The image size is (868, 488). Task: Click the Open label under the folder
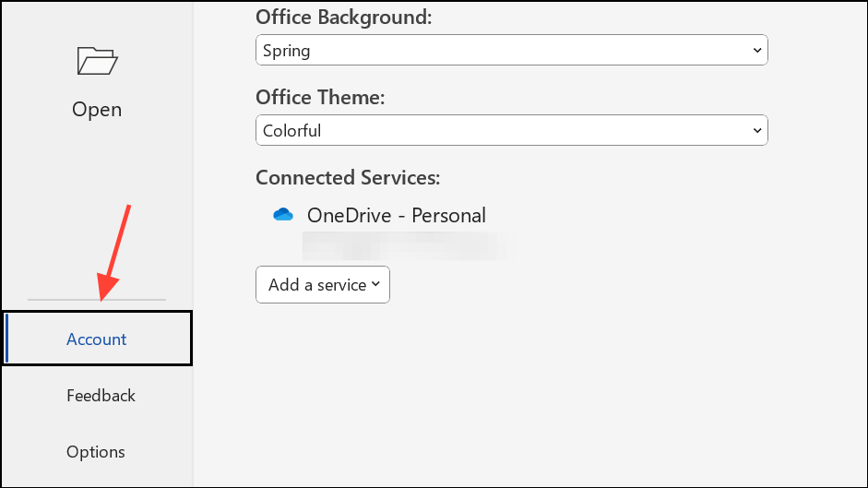tap(97, 109)
